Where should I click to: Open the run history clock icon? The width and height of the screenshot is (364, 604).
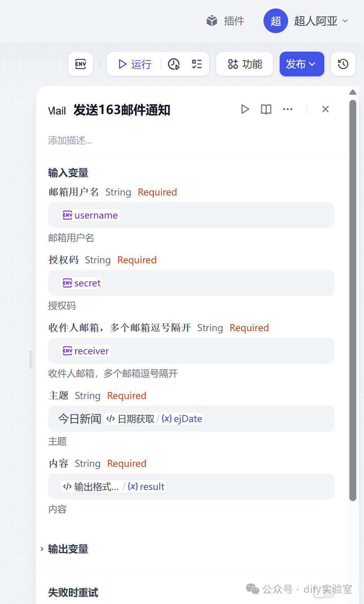click(x=174, y=64)
